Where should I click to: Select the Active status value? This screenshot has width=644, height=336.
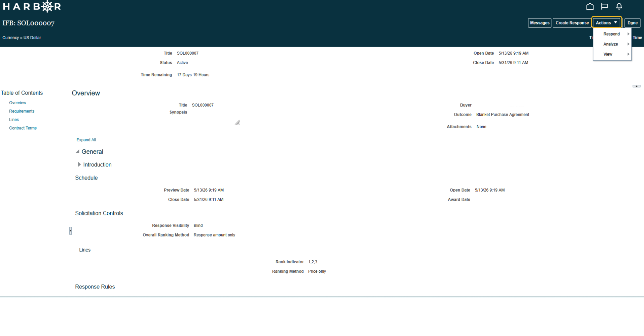[182, 63]
